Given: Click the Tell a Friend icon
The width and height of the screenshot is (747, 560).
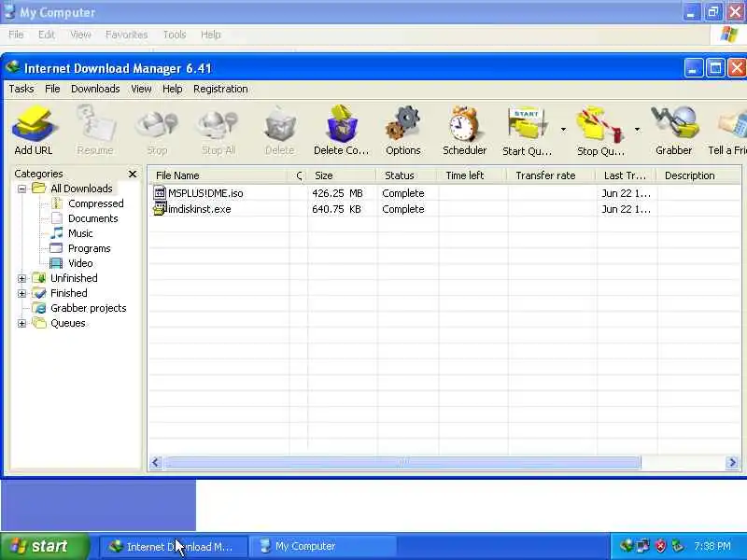Looking at the screenshot, I should [x=734, y=125].
